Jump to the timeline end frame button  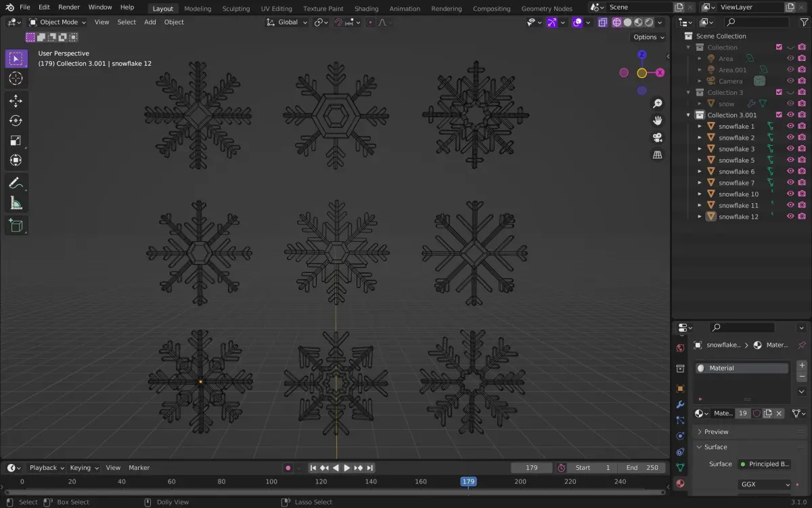pos(370,468)
